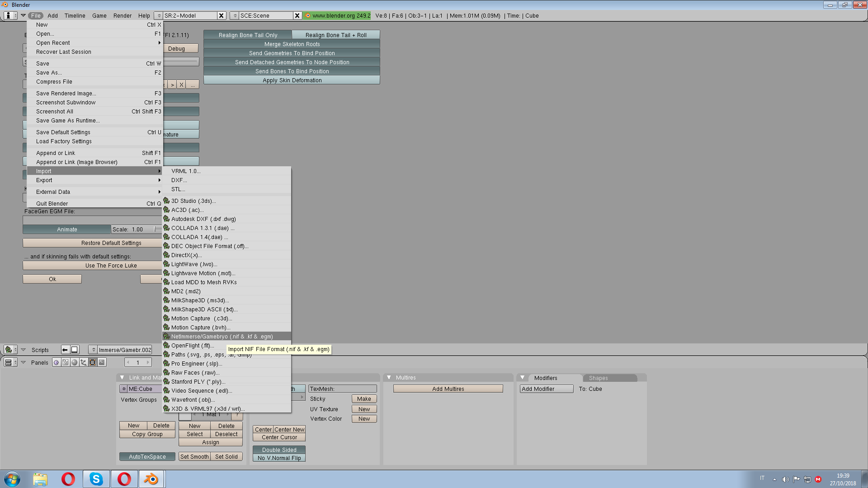Select NetImmerse/Gamebryo (.nif & .kf & .egm) import
868x488 pixels.
pos(226,336)
